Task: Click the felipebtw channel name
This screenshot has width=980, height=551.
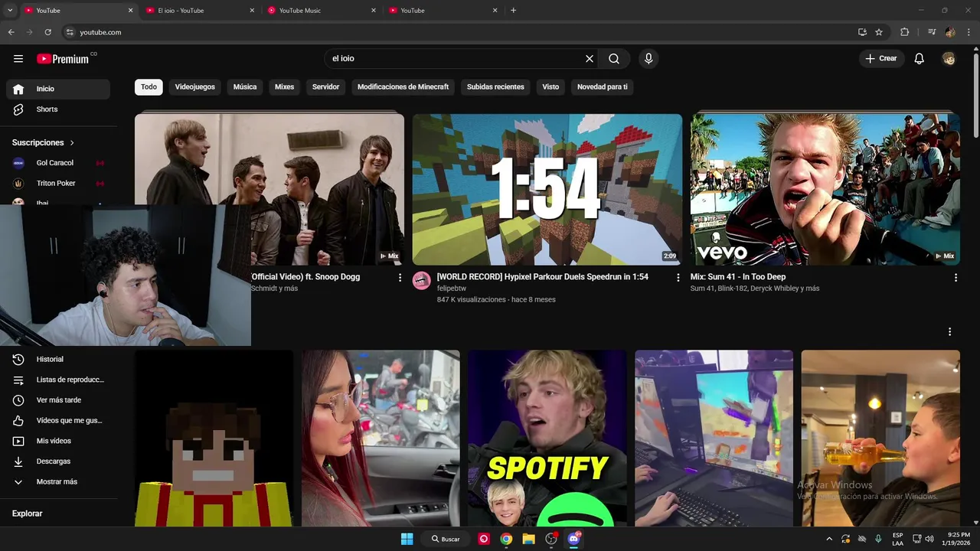Action: (452, 289)
